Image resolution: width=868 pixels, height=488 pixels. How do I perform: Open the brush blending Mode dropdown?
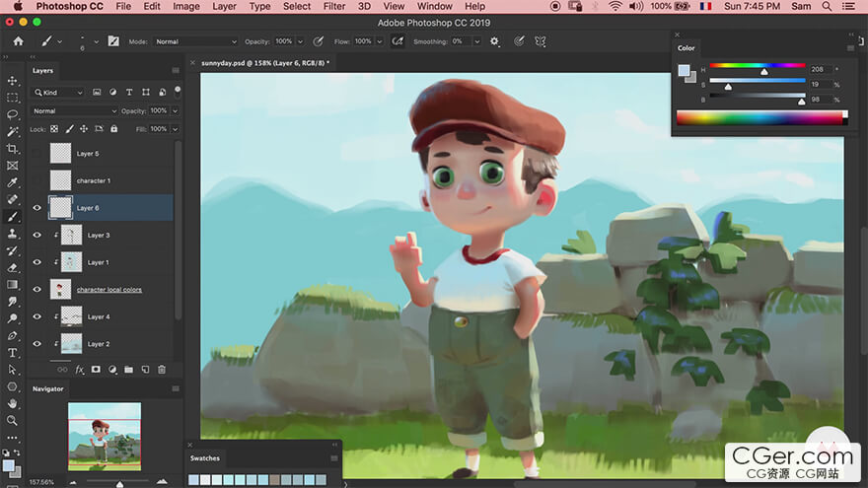[x=195, y=41]
